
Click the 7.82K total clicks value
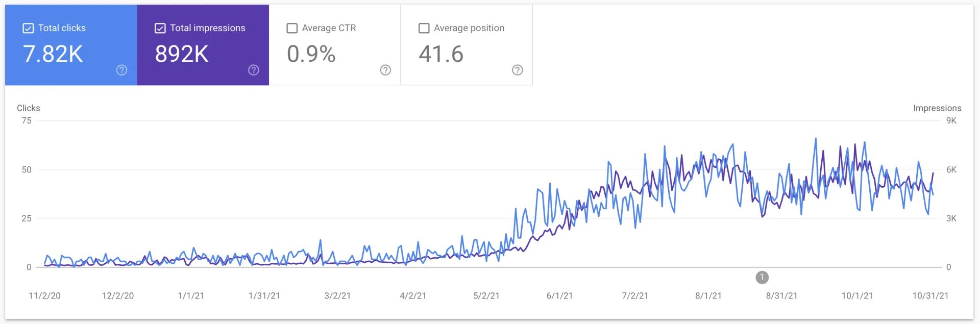(x=53, y=54)
